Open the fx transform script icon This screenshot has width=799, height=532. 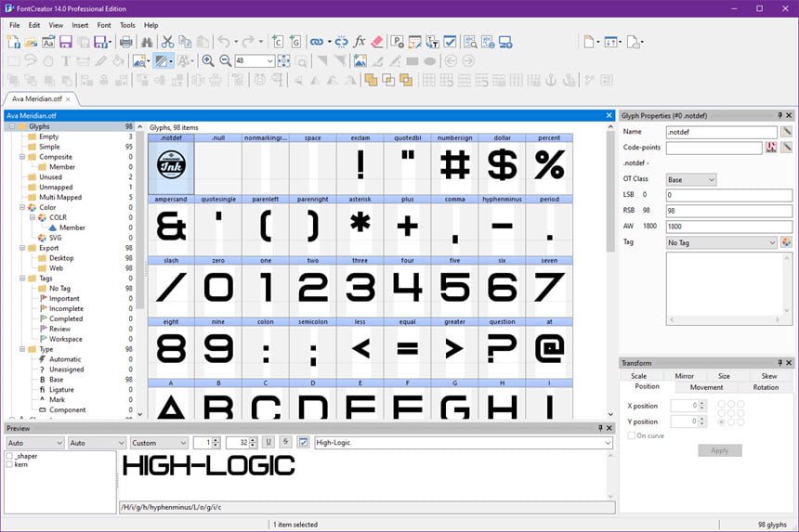coord(360,42)
